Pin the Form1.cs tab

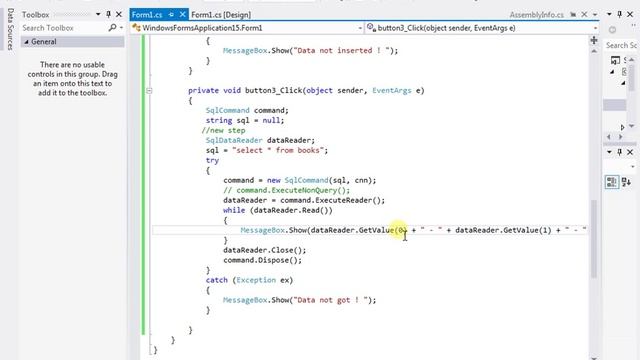point(171,15)
